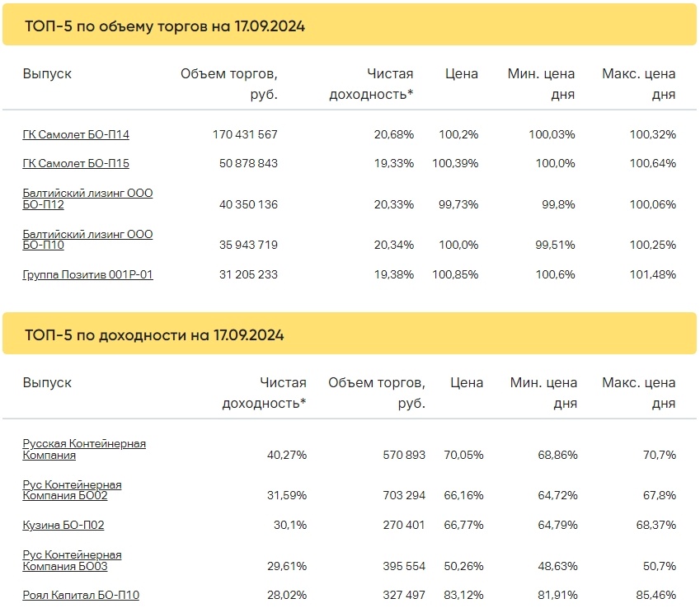Click the min price 64,72%

point(557,495)
